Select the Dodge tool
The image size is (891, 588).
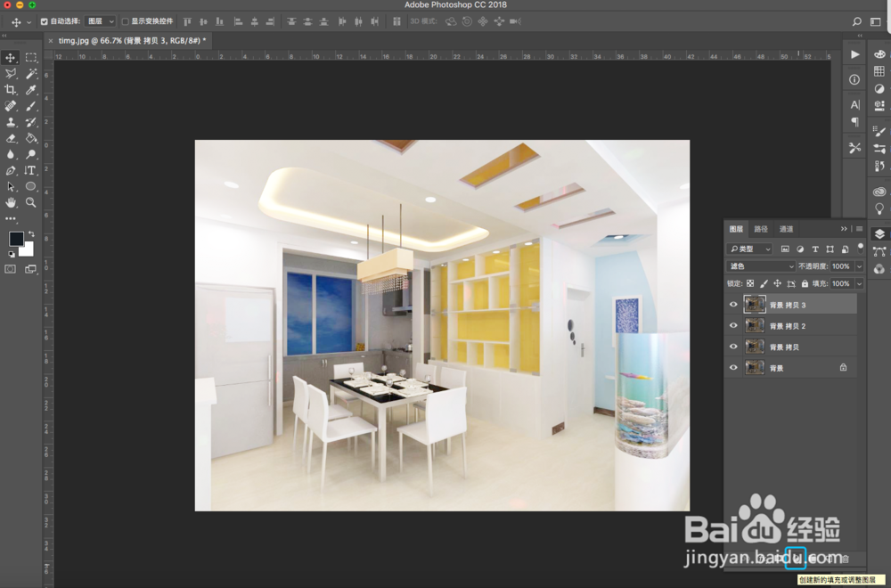(30, 154)
